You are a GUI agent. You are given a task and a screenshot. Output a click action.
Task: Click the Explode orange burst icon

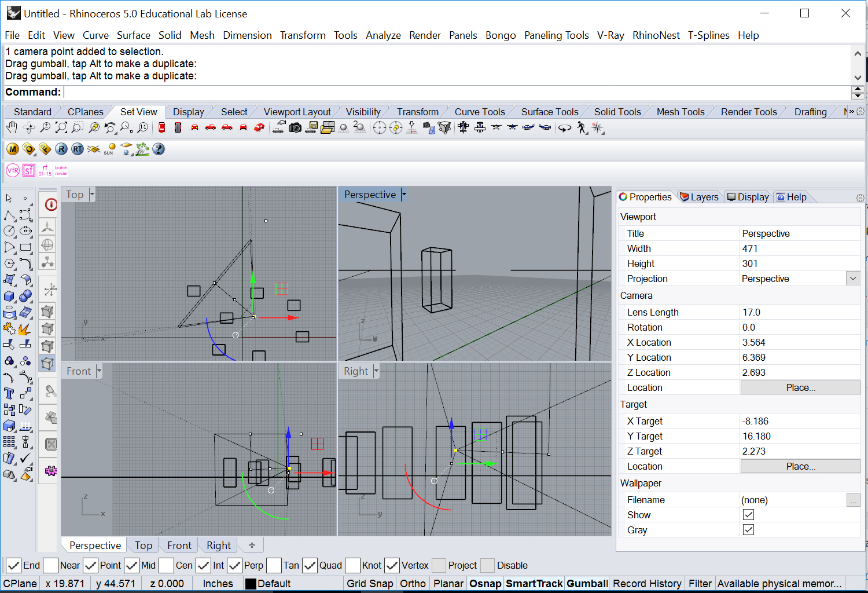tap(25, 329)
